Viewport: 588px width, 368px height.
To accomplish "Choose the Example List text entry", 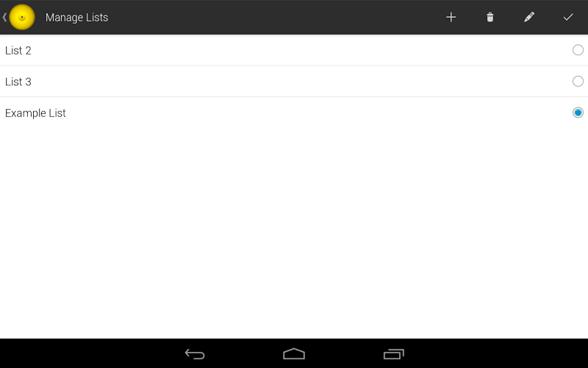I will [35, 113].
